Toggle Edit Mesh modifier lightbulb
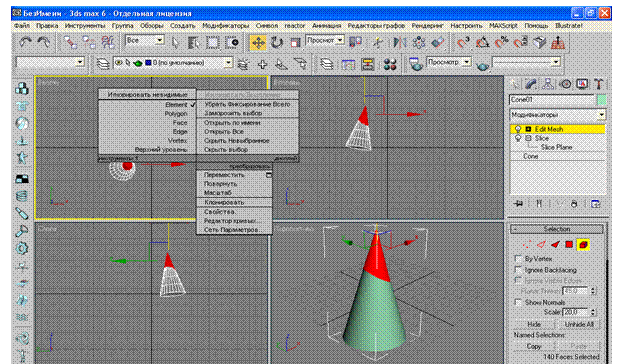This screenshot has height=364, width=624. coord(518,129)
